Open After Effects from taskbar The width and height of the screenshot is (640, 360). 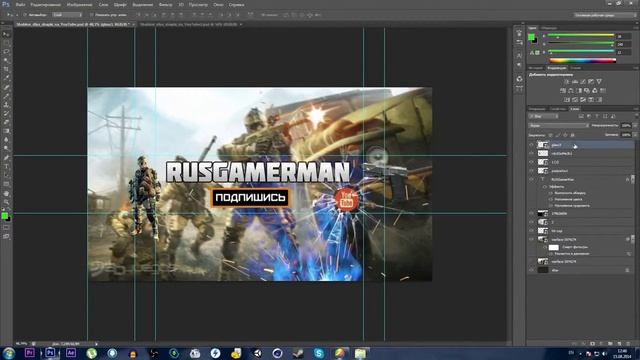[71, 353]
